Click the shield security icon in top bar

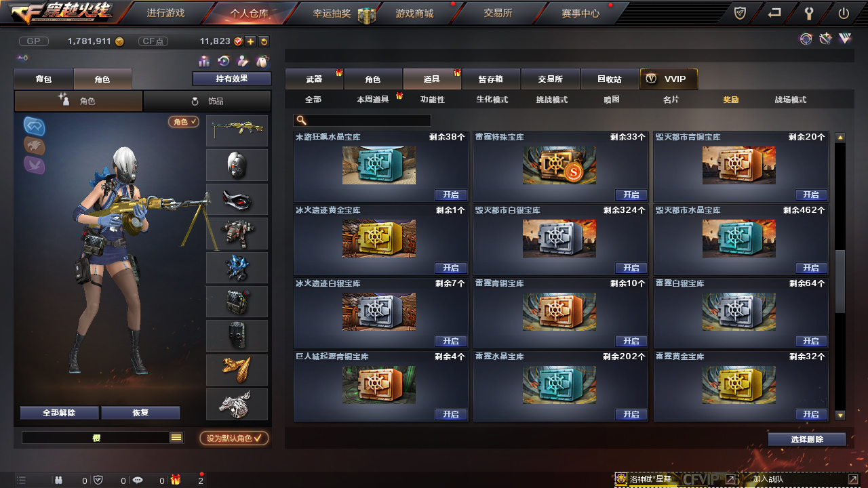[x=741, y=13]
